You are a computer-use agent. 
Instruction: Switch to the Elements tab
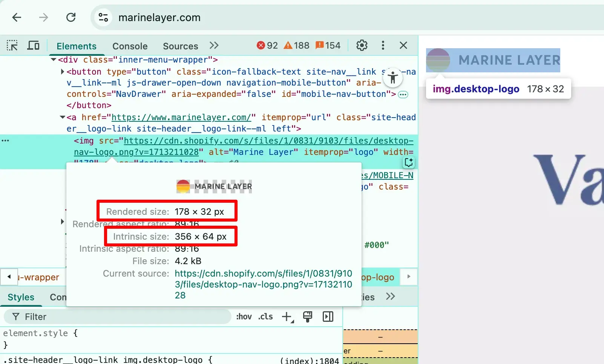(x=77, y=46)
